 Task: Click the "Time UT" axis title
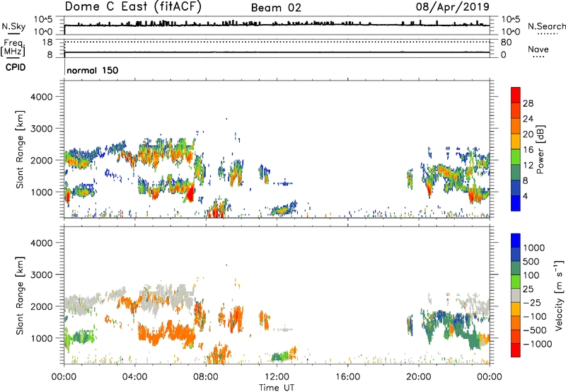(x=277, y=388)
